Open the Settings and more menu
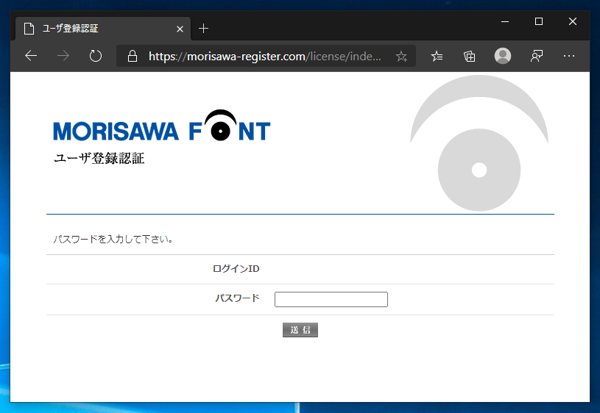 pyautogui.click(x=569, y=56)
